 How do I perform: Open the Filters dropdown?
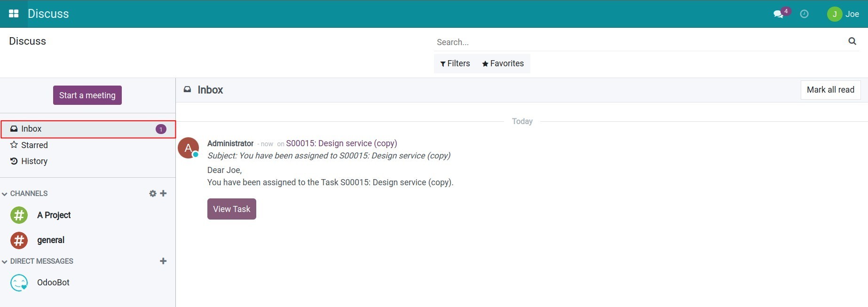(455, 63)
